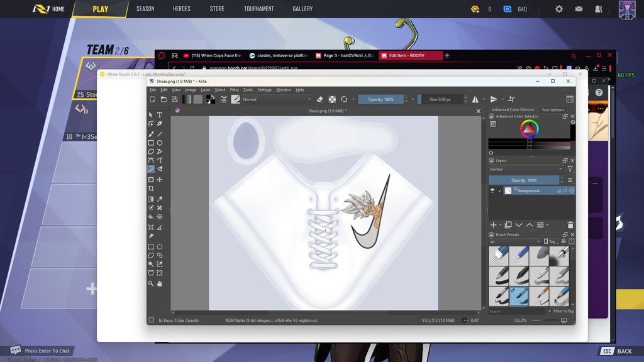Viewport: 644px width, 362px height.
Task: Open the brush Tag menu button
Action: pos(550,242)
